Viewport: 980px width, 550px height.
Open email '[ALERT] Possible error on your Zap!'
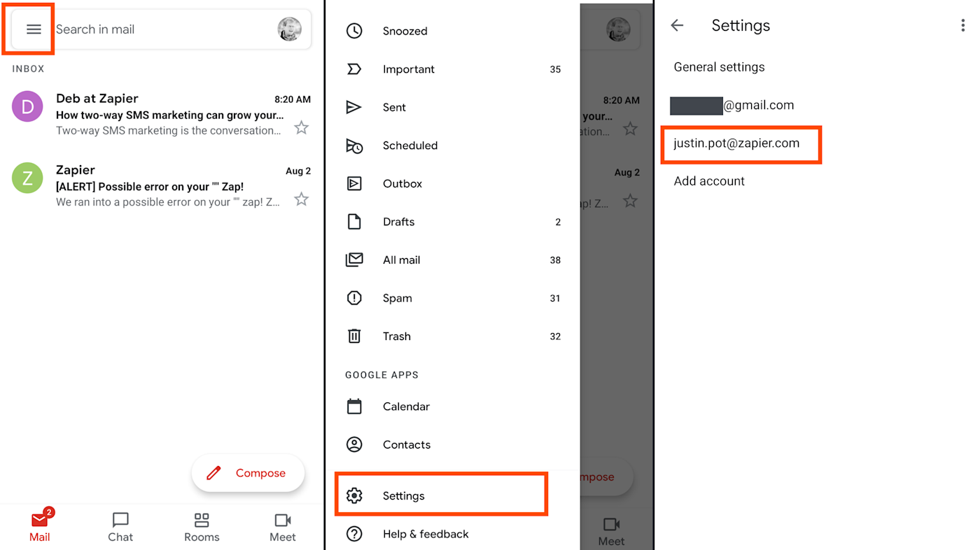pos(161,185)
